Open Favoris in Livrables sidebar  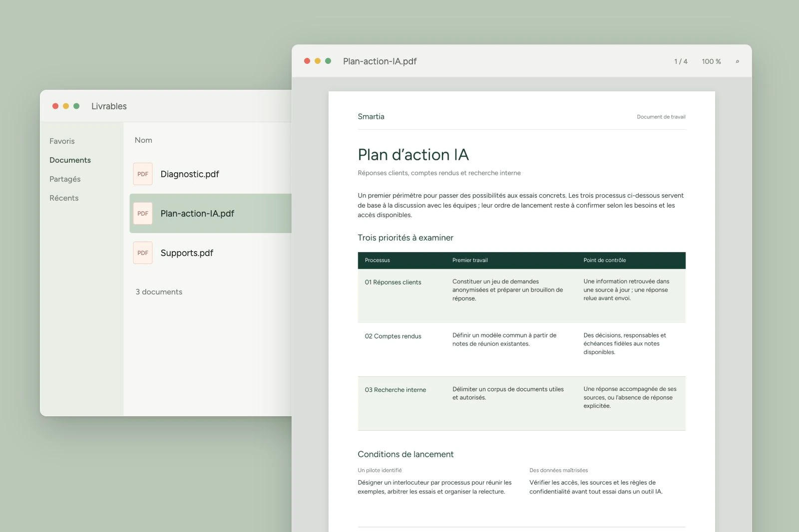(x=62, y=141)
